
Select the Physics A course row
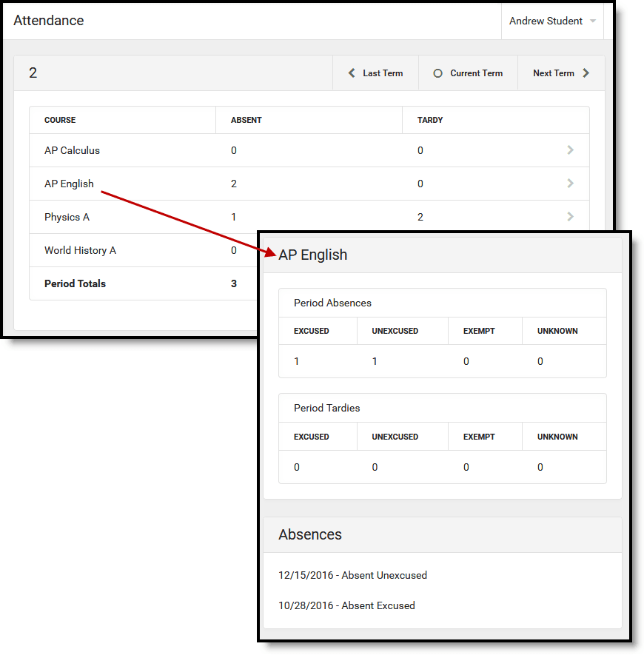[x=67, y=217]
